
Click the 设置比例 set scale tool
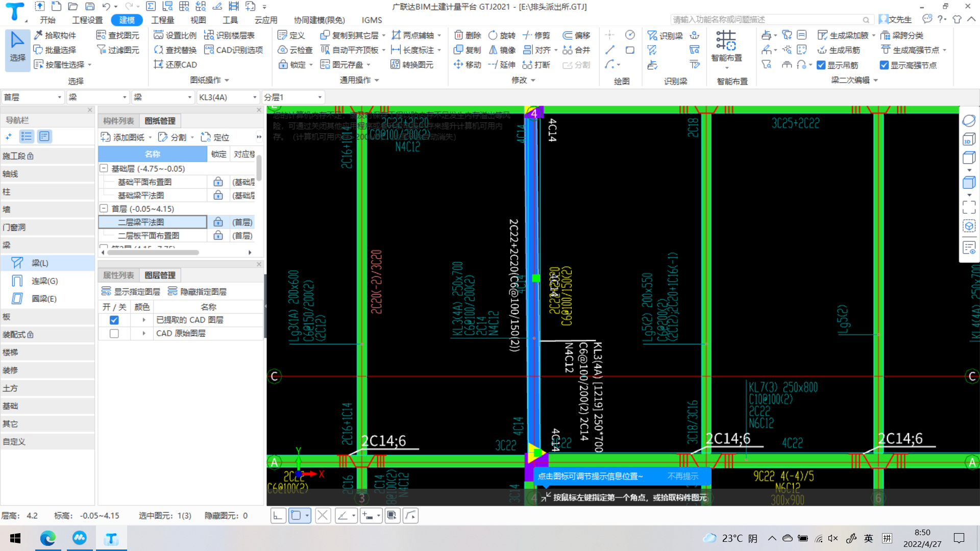coord(175,35)
